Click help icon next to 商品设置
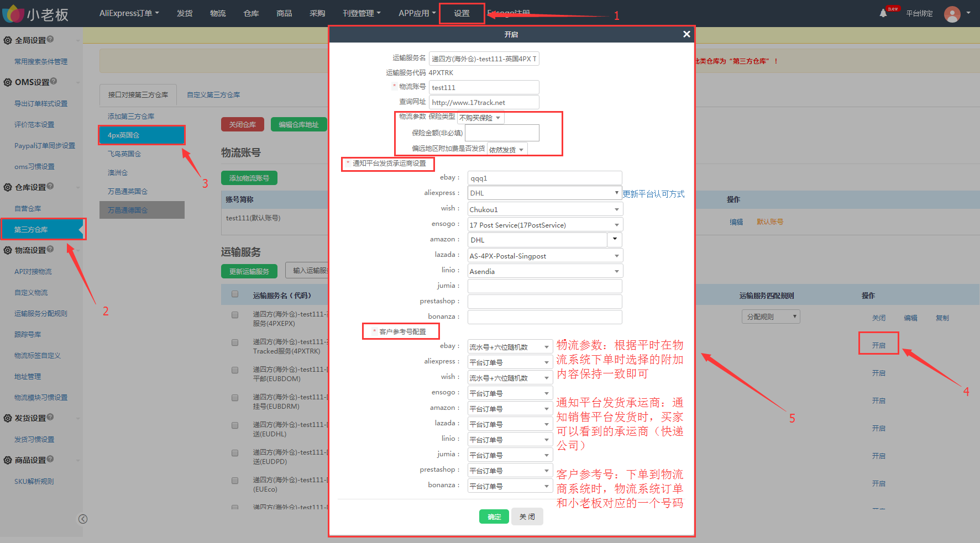980x543 pixels. point(50,459)
